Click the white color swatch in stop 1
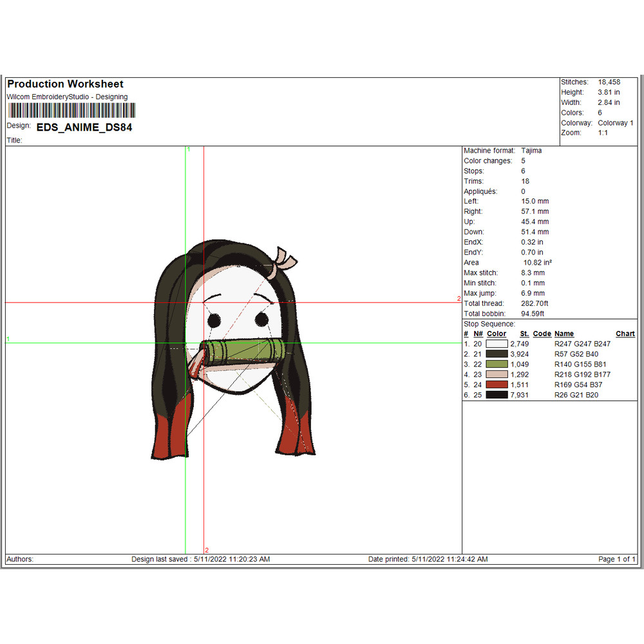This screenshot has width=644, height=644. click(497, 344)
